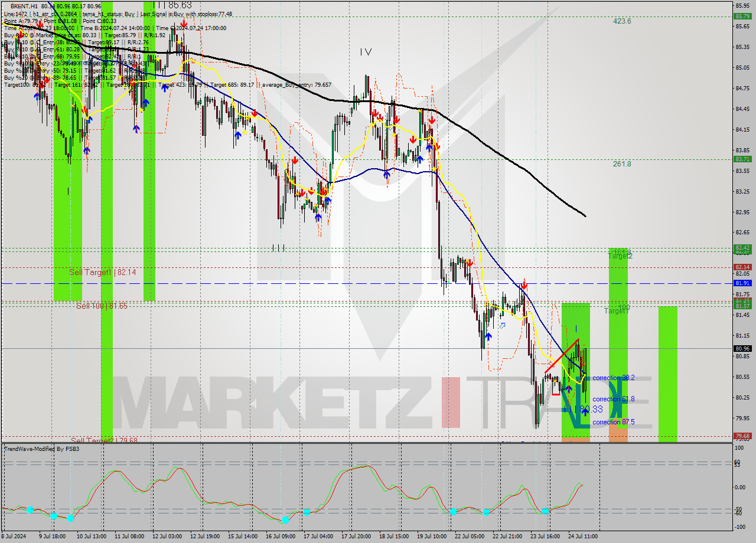Click the correction 38.2 label
This screenshot has height=543, width=756.
tap(613, 378)
